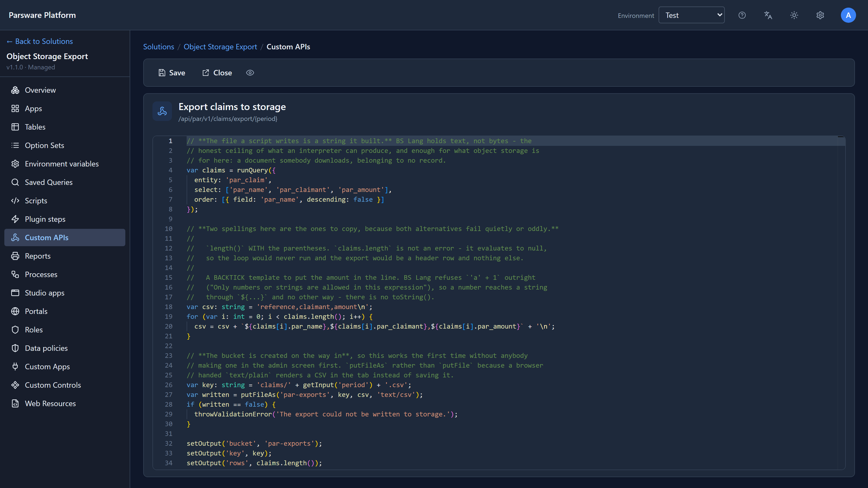Click the "Export claims to storage" heading

(232, 107)
